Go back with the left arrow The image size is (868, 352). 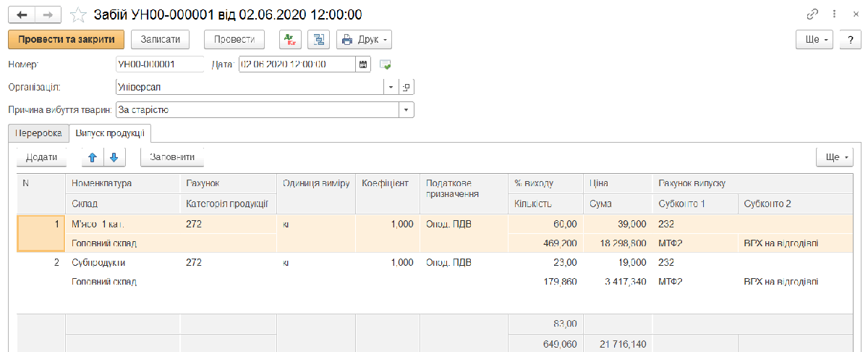22,14
